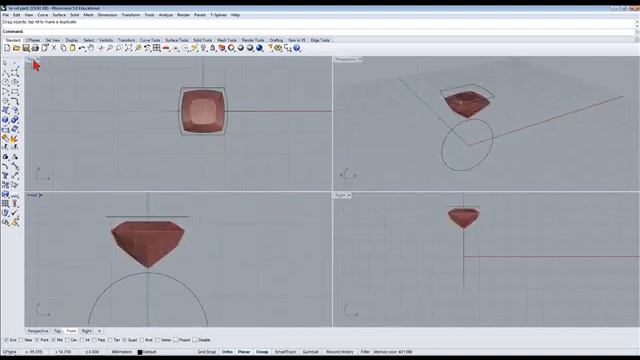Click the color wheel Object Properties icon
640x360 pixels.
point(231,48)
